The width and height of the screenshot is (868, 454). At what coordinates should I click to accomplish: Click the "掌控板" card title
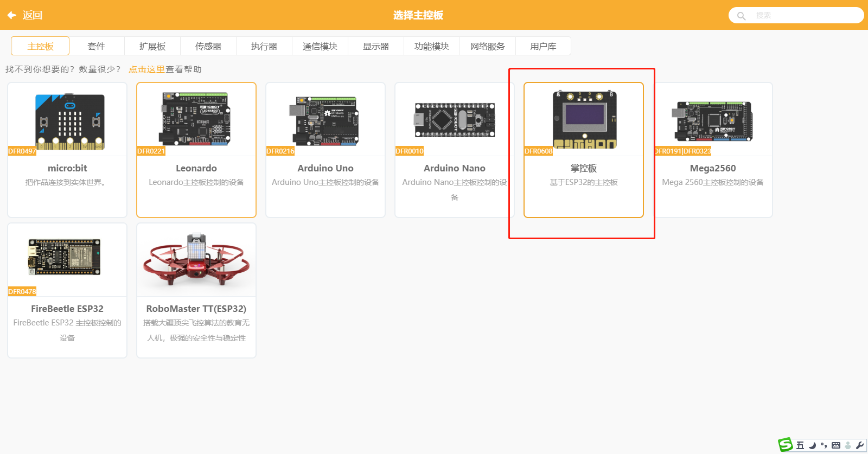(x=584, y=168)
